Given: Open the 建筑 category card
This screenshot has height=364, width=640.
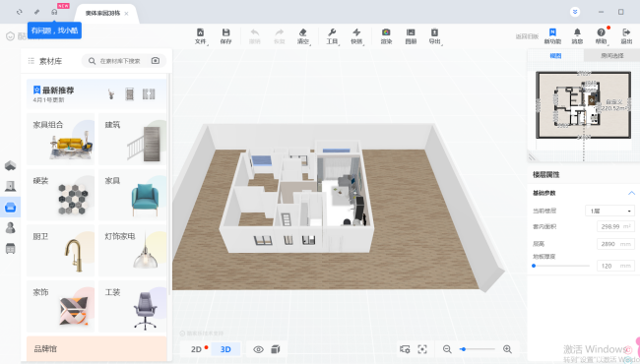Looking at the screenshot, I should point(133,139).
